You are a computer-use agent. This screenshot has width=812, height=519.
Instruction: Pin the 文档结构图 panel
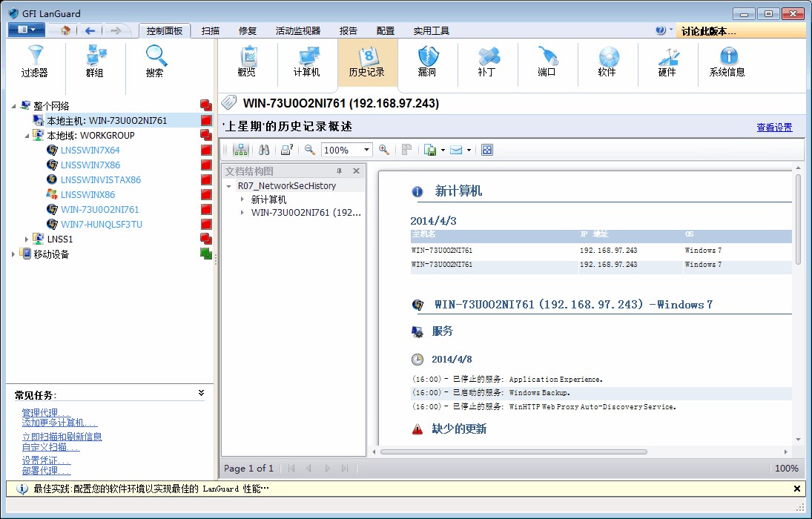339,171
